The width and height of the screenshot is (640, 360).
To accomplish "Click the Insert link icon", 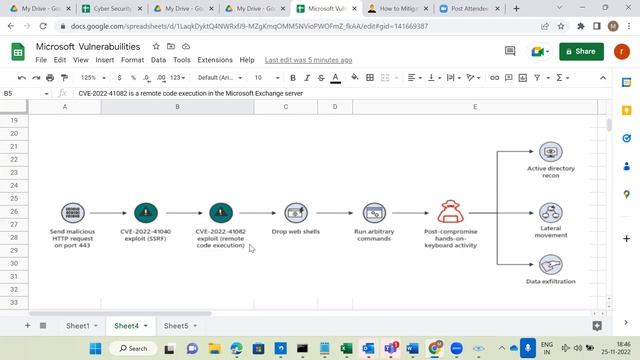I will [x=494, y=78].
